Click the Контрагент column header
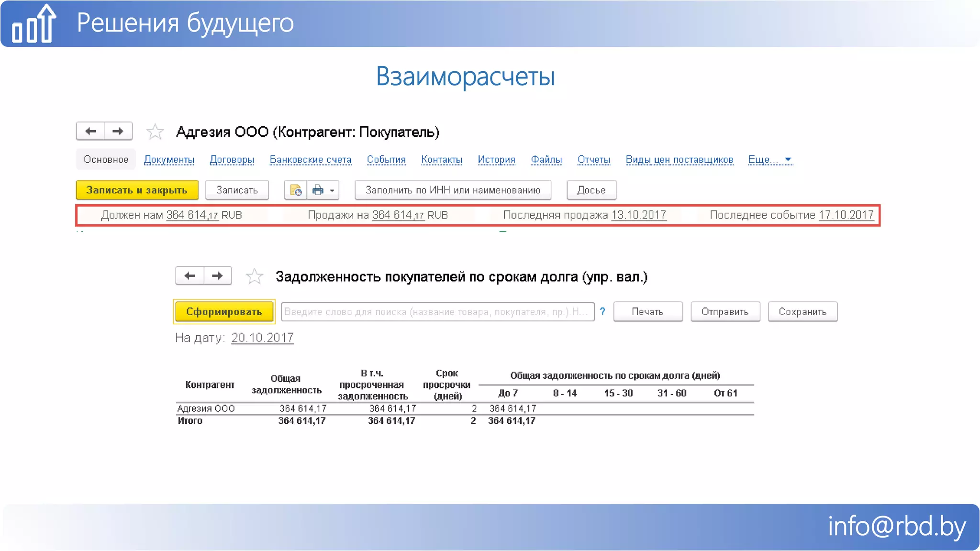 (x=210, y=385)
